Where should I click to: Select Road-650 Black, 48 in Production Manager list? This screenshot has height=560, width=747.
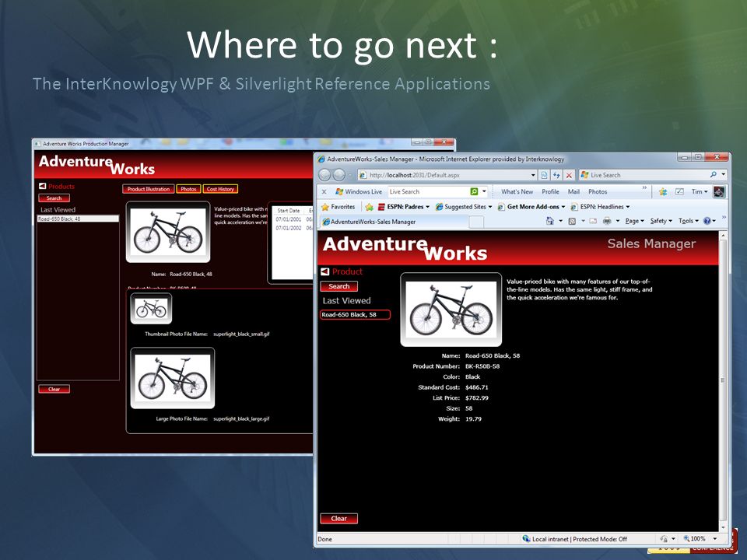tap(78, 219)
